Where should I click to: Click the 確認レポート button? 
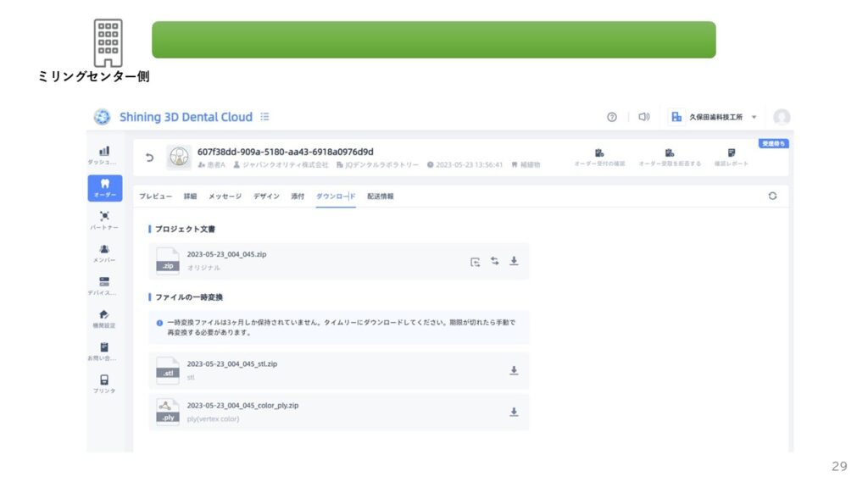click(731, 158)
